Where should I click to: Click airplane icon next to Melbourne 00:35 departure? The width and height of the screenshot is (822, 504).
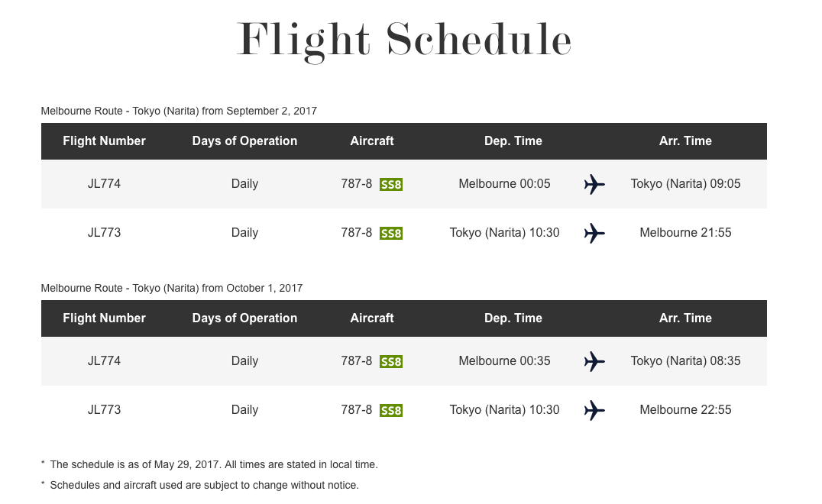click(x=594, y=361)
